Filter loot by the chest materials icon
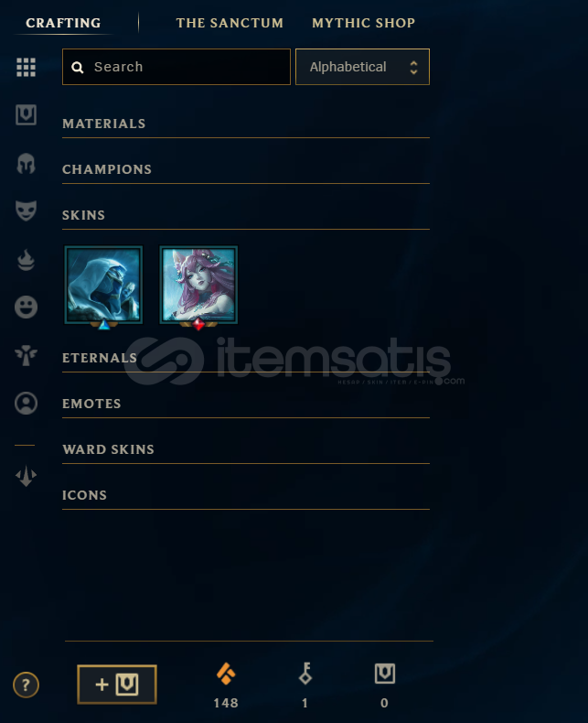Image resolution: width=588 pixels, height=723 pixels. tap(26, 114)
